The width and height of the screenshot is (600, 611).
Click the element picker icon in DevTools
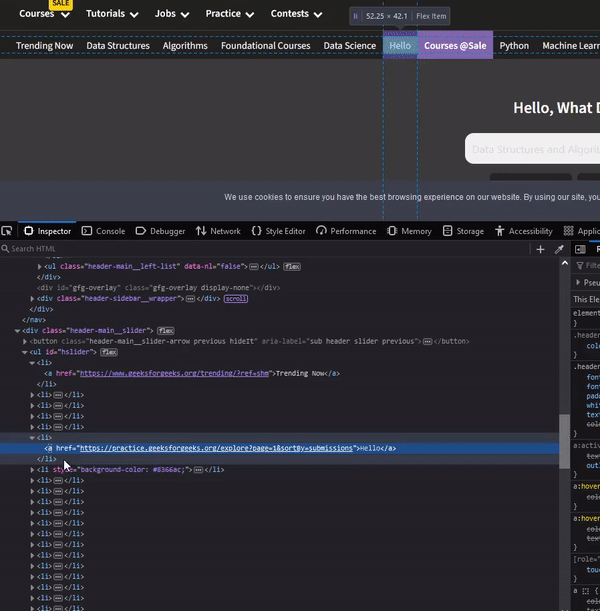tap(7, 231)
